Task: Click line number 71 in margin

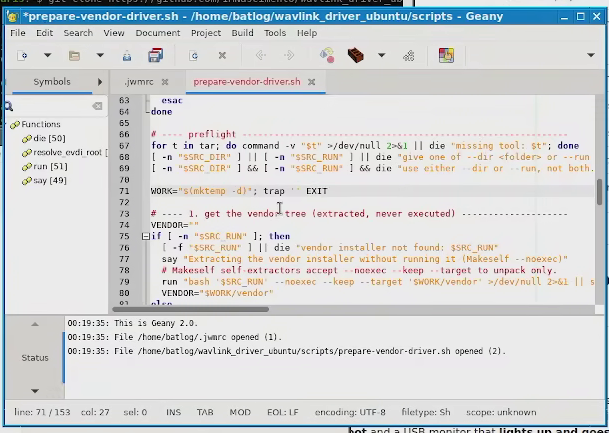Action: [124, 191]
